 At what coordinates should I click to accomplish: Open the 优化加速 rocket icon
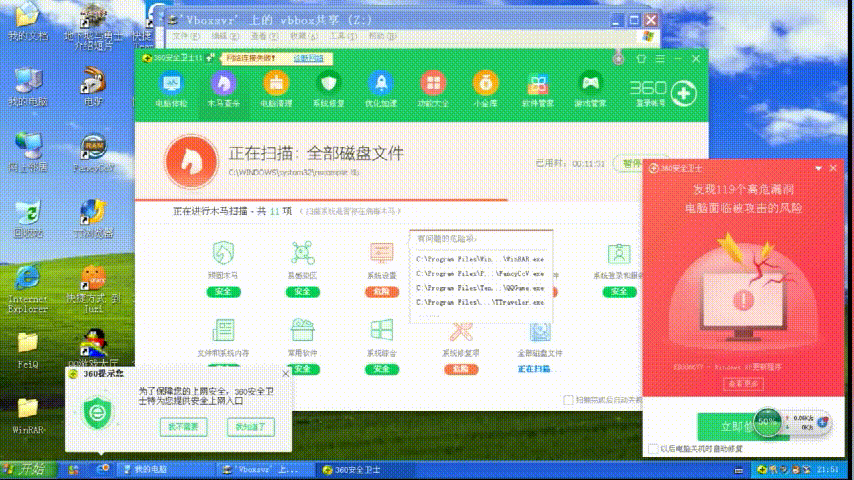tap(381, 84)
